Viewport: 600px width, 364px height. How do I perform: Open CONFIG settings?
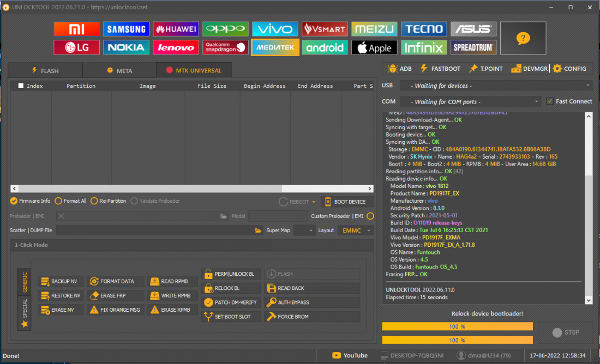coord(569,69)
